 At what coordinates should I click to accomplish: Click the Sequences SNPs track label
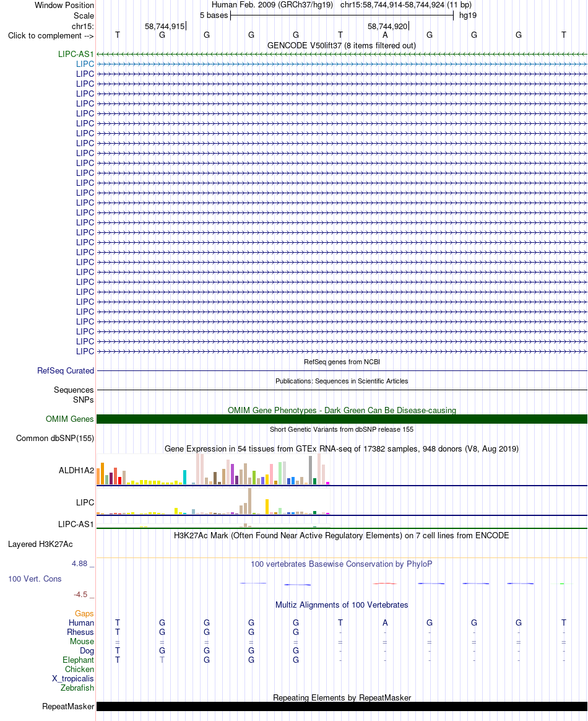(74, 395)
